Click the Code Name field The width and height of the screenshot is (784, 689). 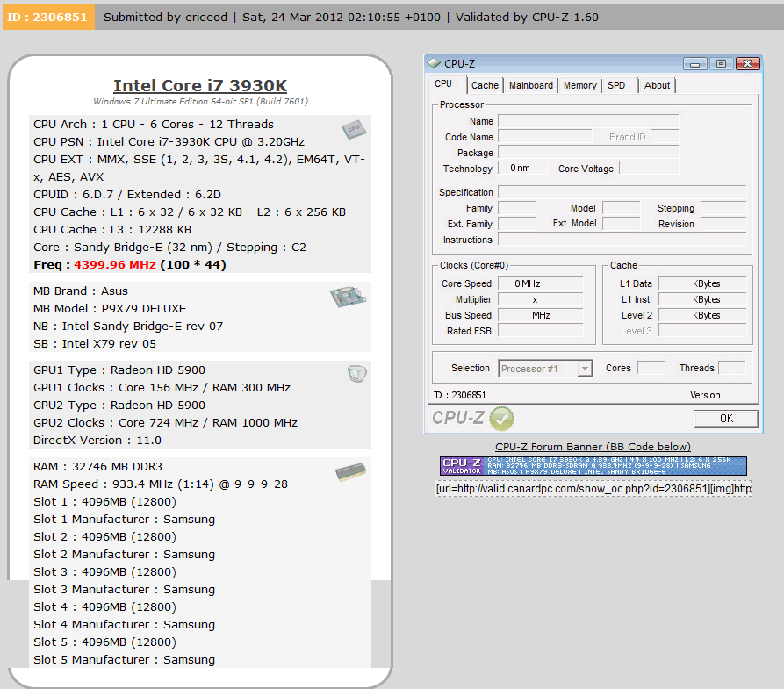[x=545, y=137]
